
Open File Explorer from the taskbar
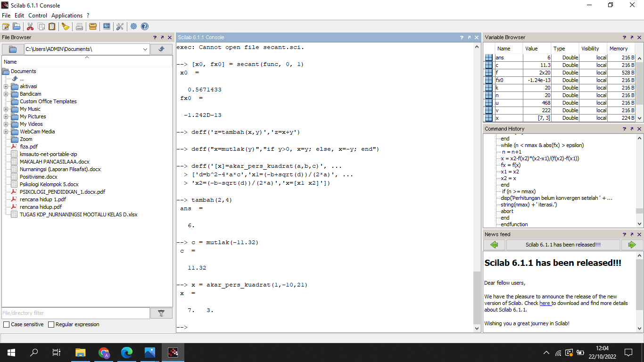pyautogui.click(x=81, y=352)
